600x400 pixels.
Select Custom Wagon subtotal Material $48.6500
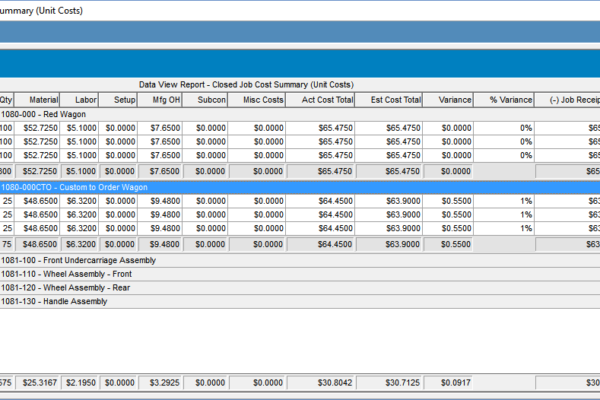(37, 244)
